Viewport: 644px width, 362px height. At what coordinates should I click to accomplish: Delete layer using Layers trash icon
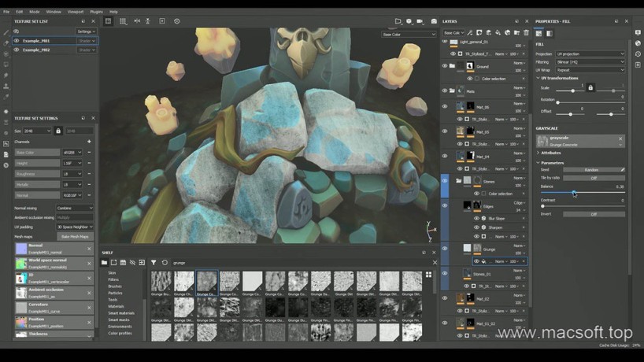(527, 33)
